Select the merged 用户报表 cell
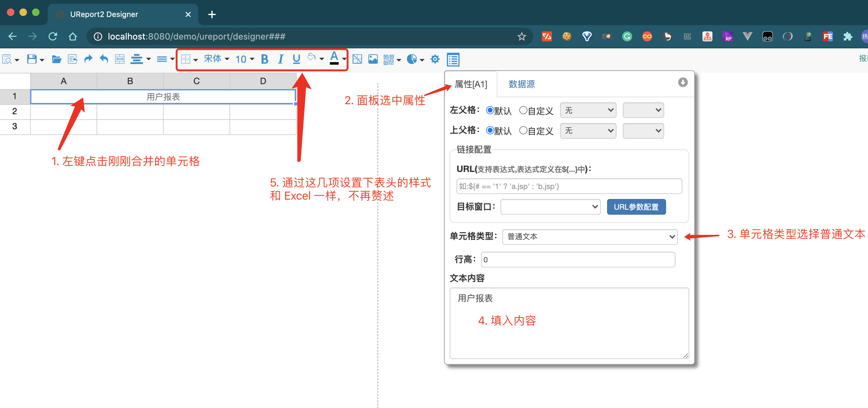Viewport: 868px width, 408px height. [163, 97]
